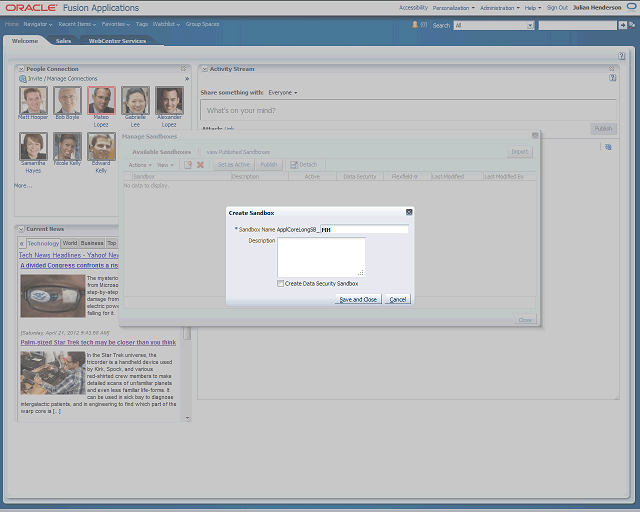The image size is (640, 512).
Task: Click Save and Close button
Action: 358,299
